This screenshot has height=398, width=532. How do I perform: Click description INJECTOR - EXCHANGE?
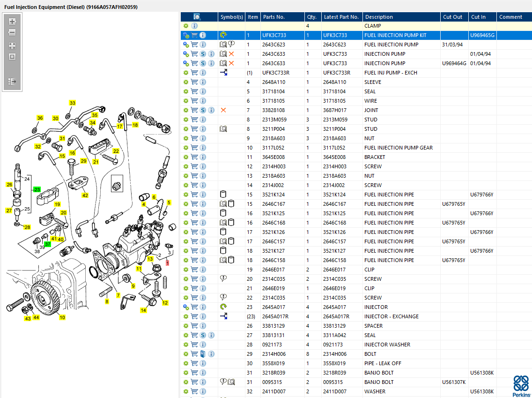(x=391, y=316)
